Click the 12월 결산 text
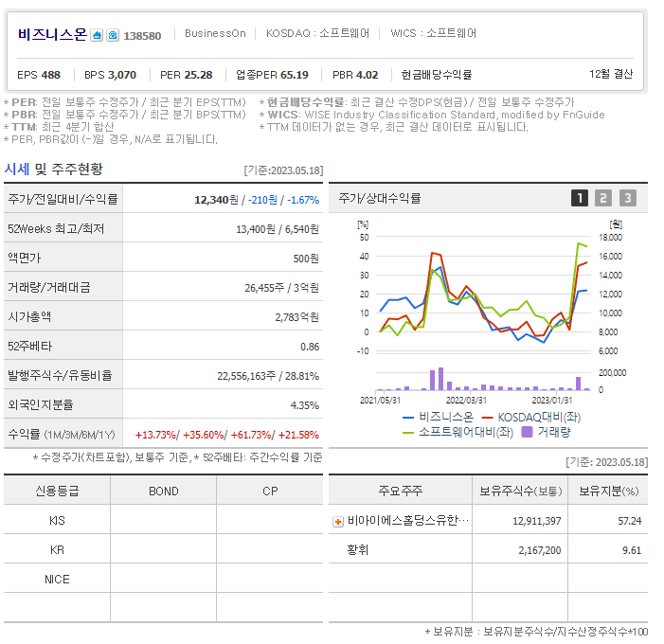 [x=611, y=74]
